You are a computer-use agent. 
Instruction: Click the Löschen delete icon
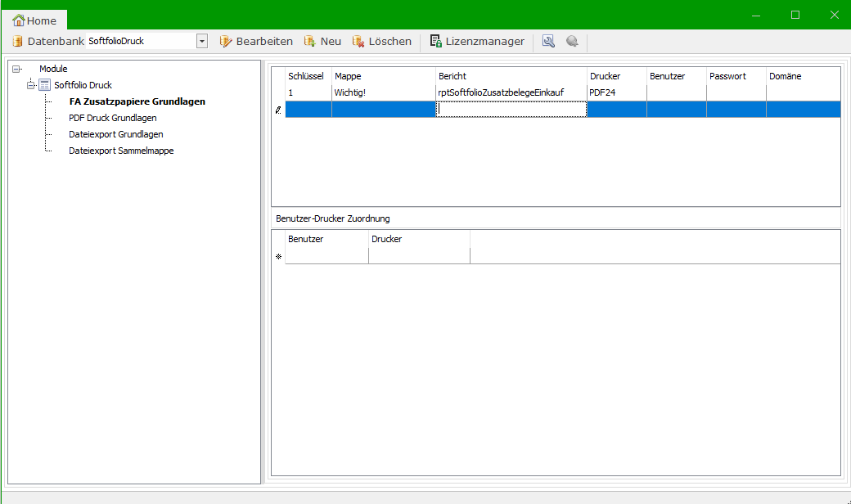click(358, 41)
